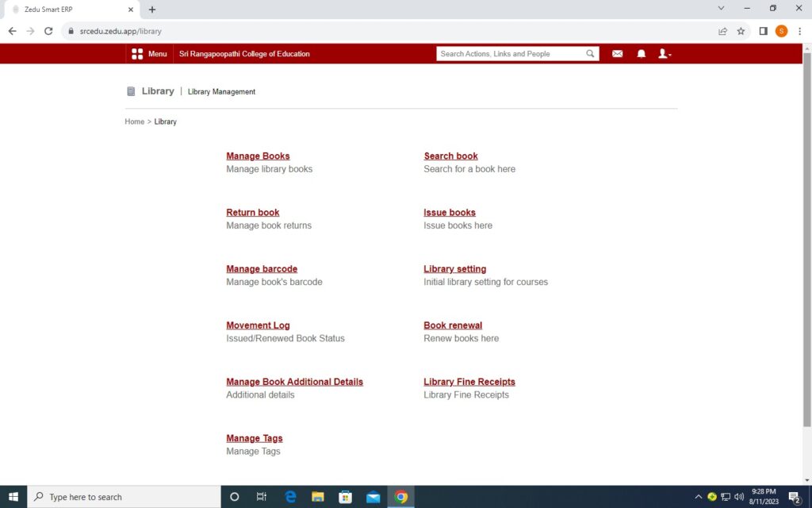Open File Explorer from the taskbar
Screen dimensions: 812x508
(x=317, y=497)
